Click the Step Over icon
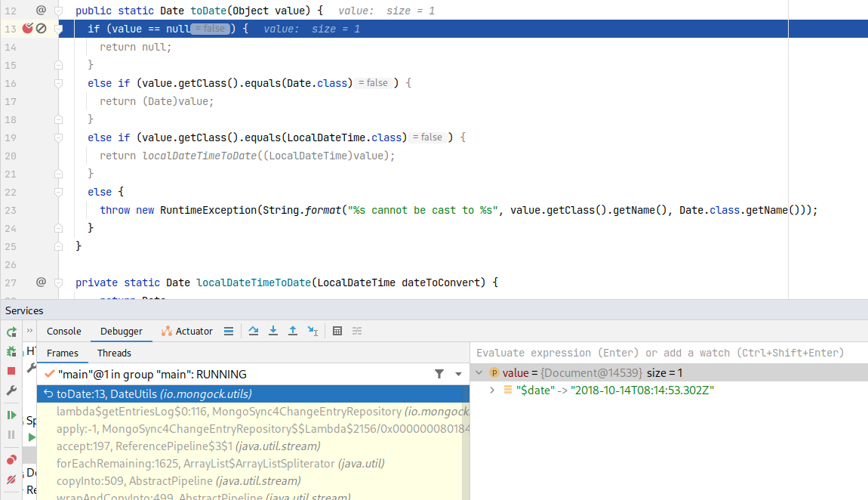Viewport: 868px width, 500px height. coord(253,331)
